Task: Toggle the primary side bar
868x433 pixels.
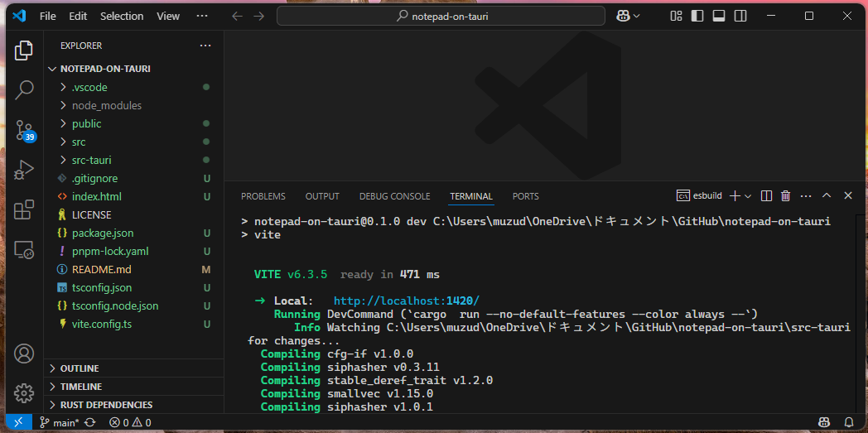Action: [x=697, y=16]
